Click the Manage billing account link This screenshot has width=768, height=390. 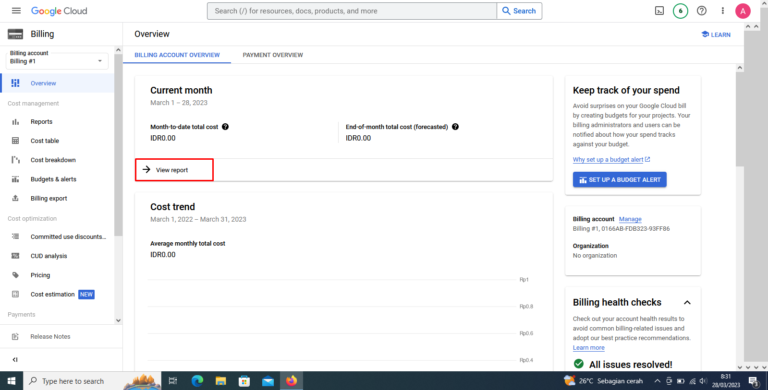point(630,219)
